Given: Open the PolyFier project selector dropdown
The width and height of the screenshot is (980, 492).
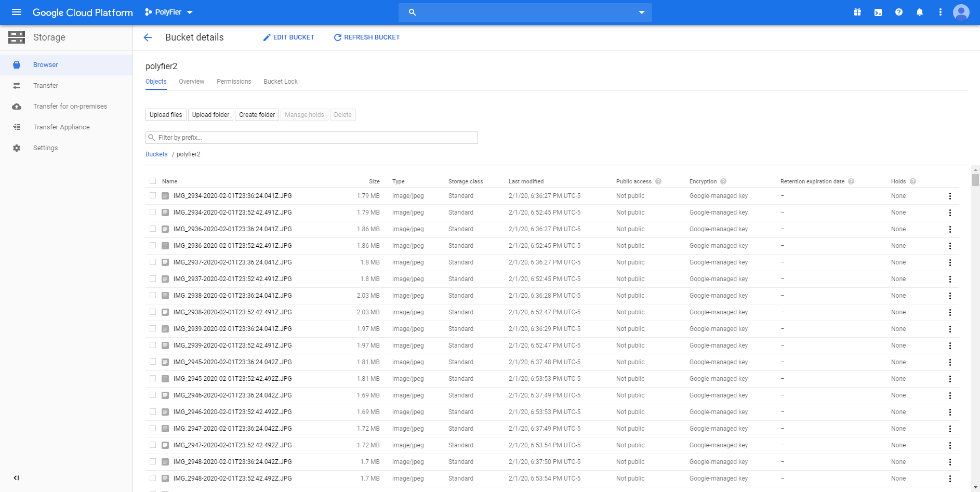Looking at the screenshot, I should 169,12.
